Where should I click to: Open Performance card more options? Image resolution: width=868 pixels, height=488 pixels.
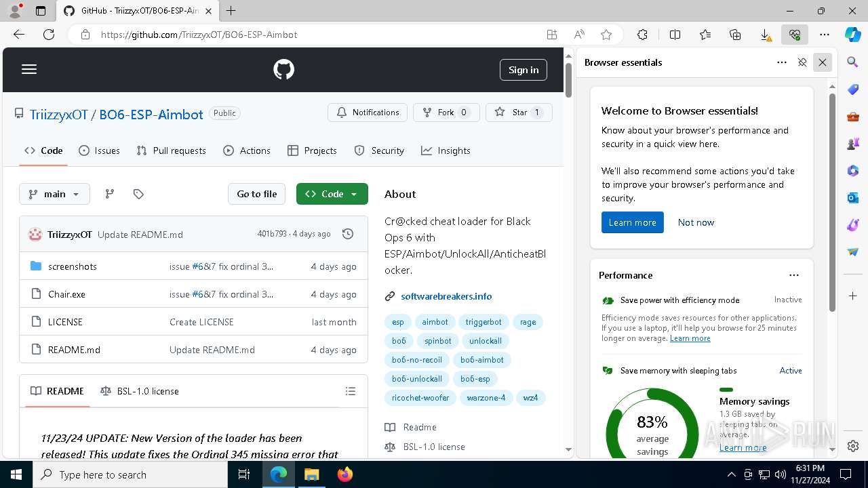pos(794,275)
